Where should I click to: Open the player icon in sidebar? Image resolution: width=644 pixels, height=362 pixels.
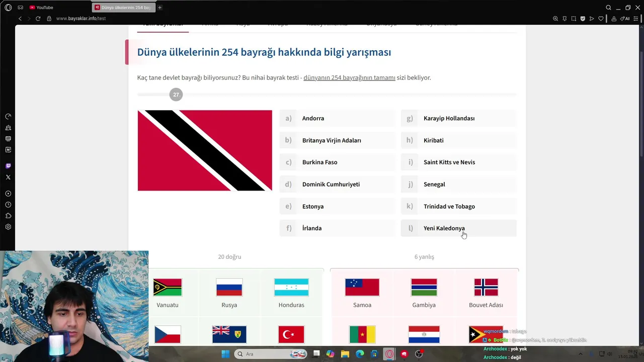pyautogui.click(x=8, y=194)
